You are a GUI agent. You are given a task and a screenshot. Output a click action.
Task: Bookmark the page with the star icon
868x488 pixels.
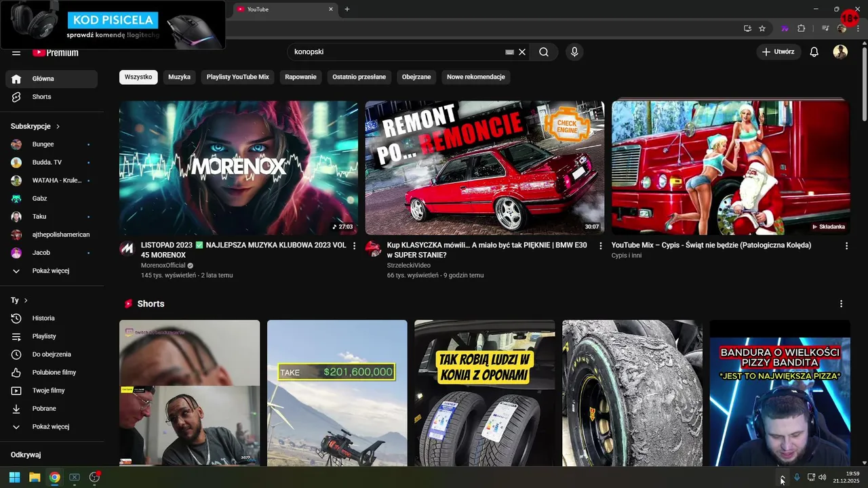pyautogui.click(x=762, y=28)
